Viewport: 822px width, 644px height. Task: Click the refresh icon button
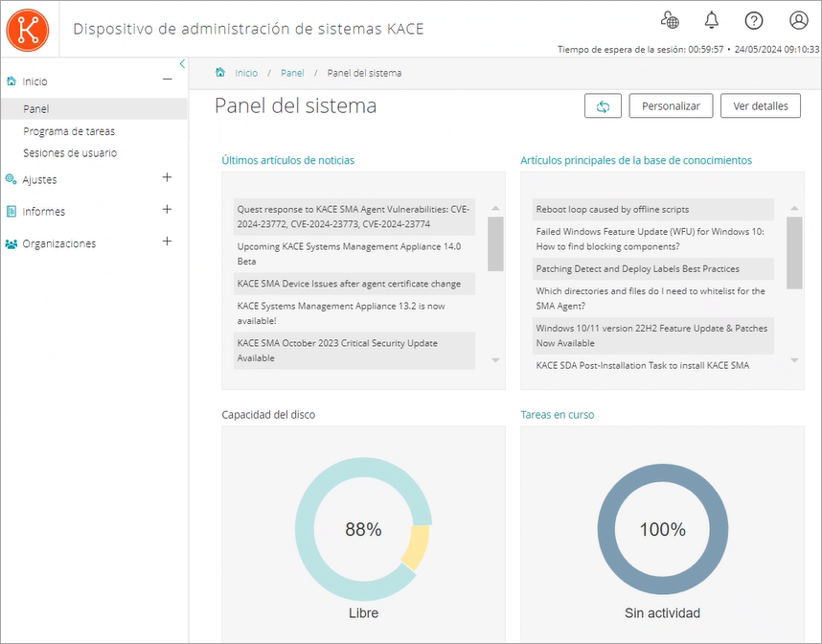603,106
